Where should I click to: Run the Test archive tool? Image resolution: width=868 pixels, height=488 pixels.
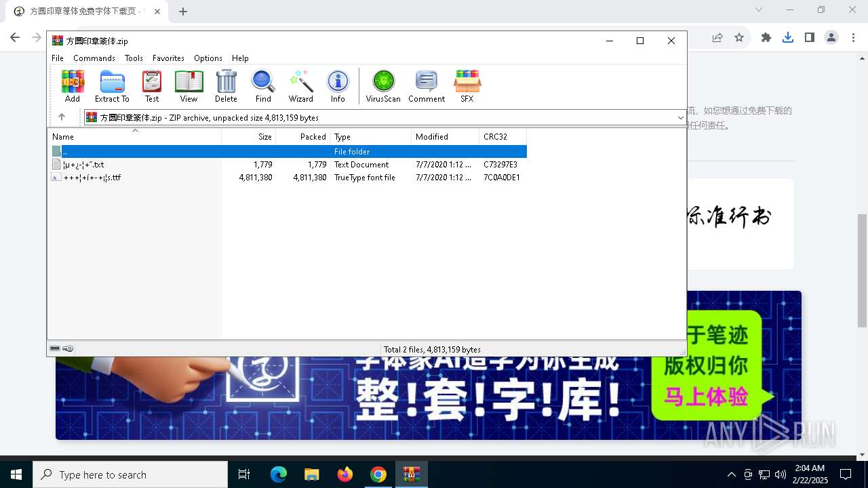coord(152,86)
